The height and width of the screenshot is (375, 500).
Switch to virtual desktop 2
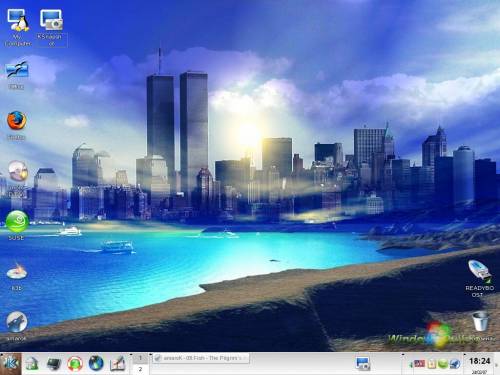pos(140,369)
